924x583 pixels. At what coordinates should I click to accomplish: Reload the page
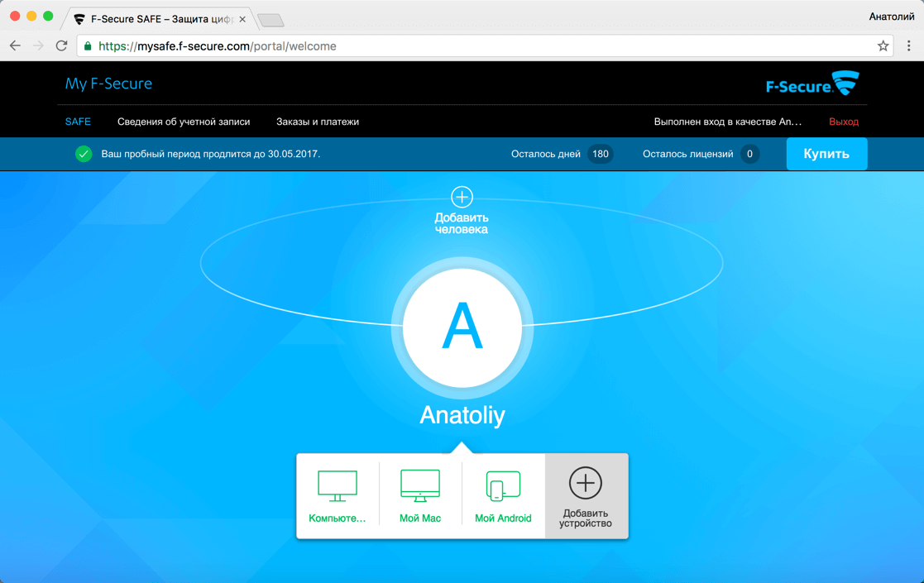point(60,46)
